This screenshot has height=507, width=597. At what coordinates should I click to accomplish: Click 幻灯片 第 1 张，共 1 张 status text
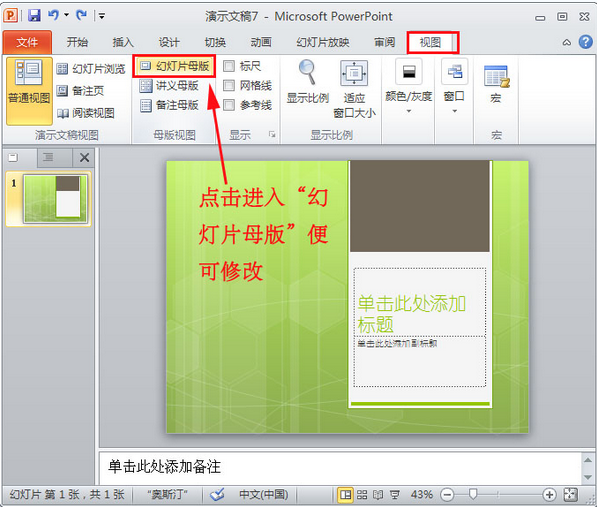pos(67,495)
